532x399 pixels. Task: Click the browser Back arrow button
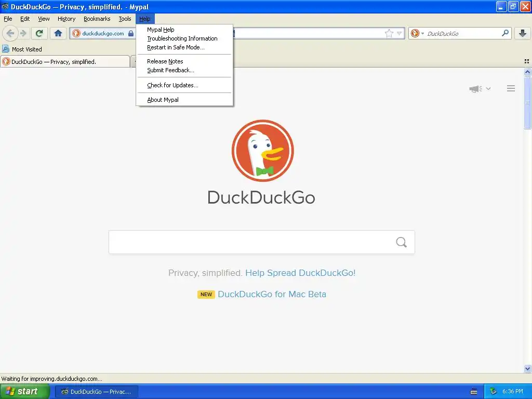point(10,33)
